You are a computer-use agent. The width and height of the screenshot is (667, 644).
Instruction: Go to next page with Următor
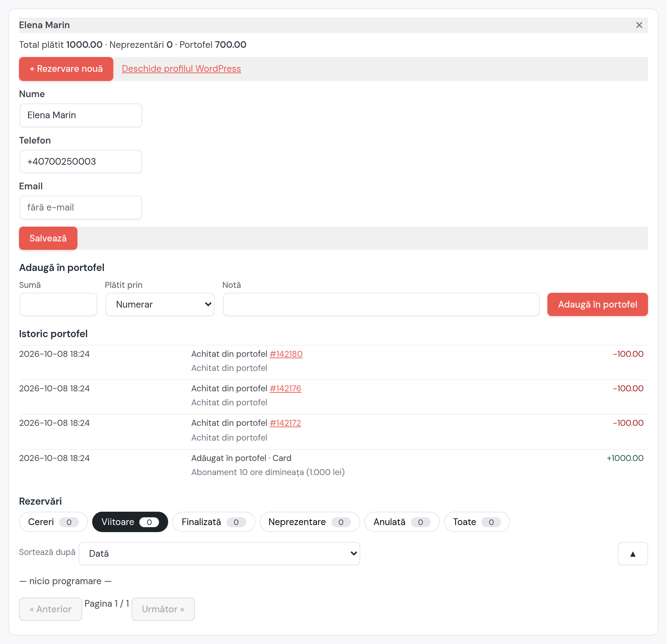click(163, 609)
